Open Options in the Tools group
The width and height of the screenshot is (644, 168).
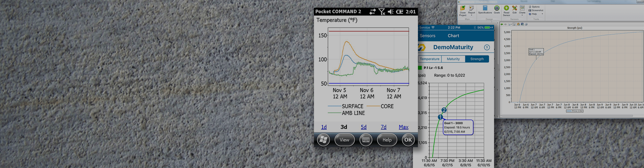[x=534, y=7]
